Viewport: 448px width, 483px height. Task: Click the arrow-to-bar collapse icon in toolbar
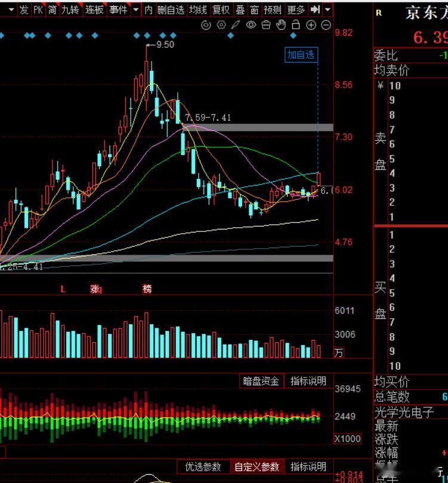click(315, 10)
